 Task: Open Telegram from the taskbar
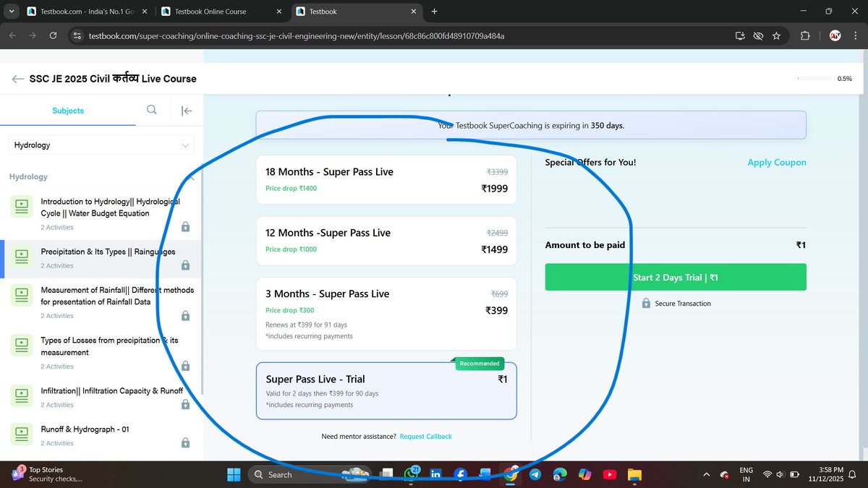click(x=535, y=474)
